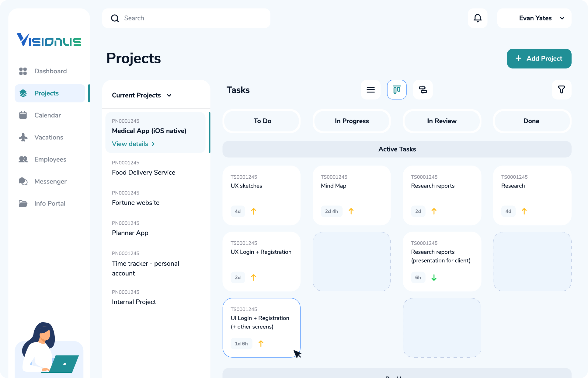The width and height of the screenshot is (588, 378).
Task: Open View details for Medical App project
Action: [133, 144]
